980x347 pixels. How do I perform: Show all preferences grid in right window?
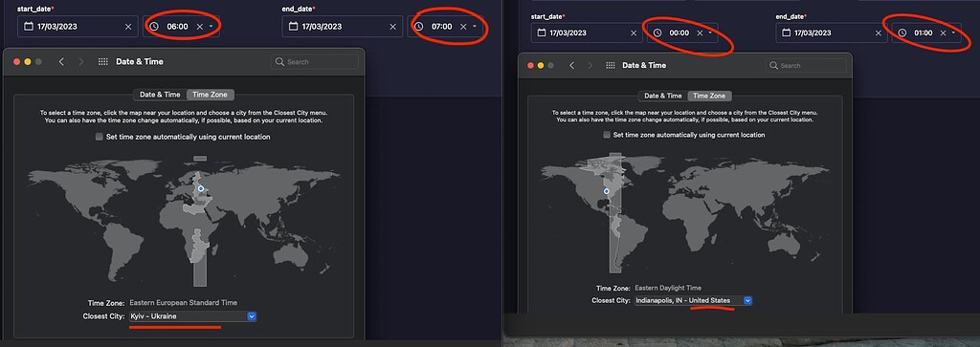(x=611, y=66)
